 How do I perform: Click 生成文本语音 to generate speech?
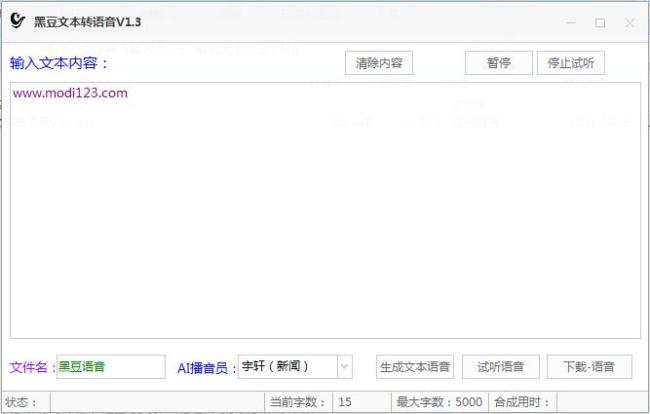point(415,367)
